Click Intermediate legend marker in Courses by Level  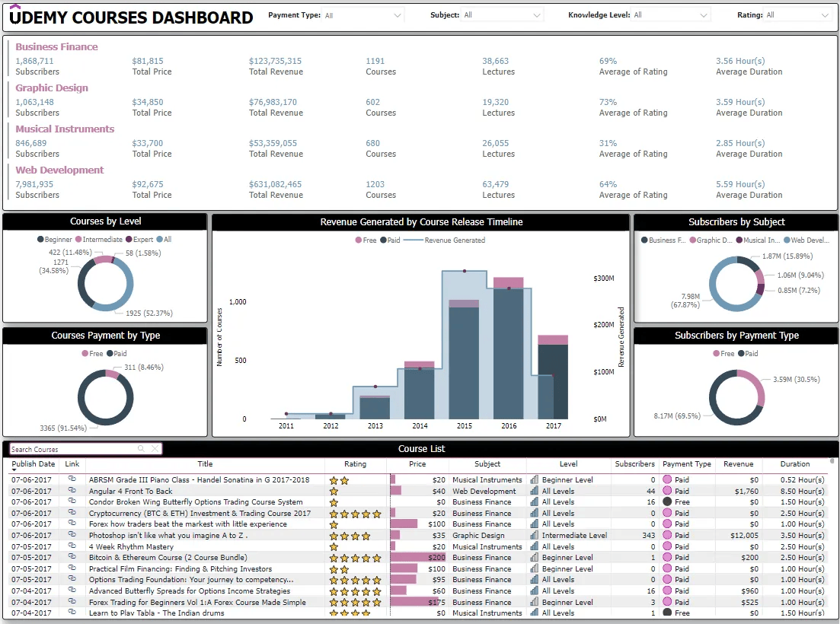[x=78, y=239]
